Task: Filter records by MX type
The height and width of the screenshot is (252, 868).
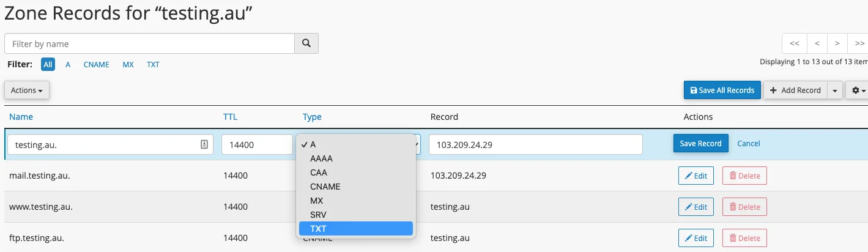Action: tap(128, 64)
